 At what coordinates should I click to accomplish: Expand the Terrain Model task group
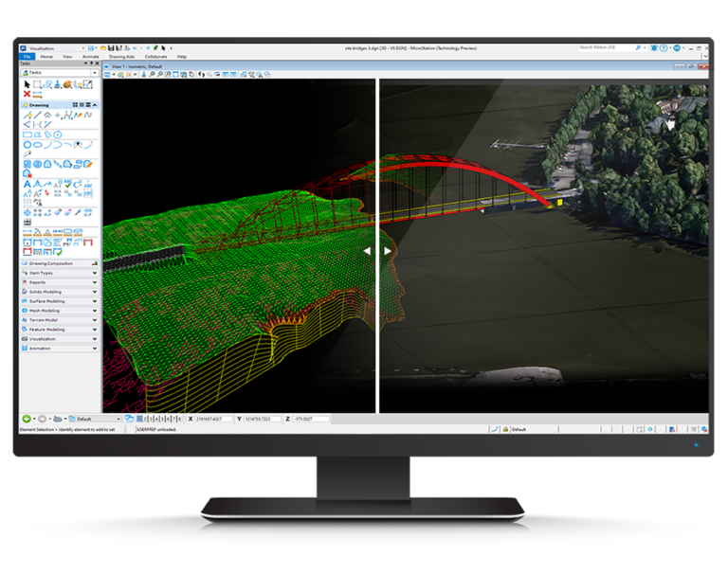pos(95,320)
